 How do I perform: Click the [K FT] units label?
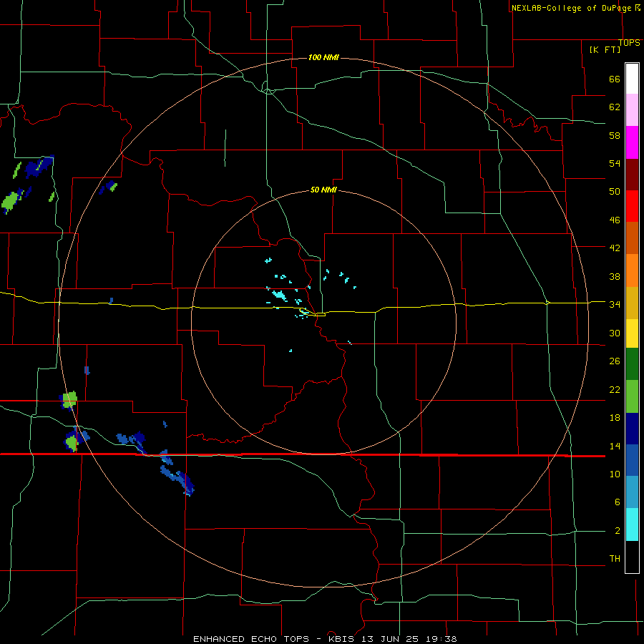[605, 49]
